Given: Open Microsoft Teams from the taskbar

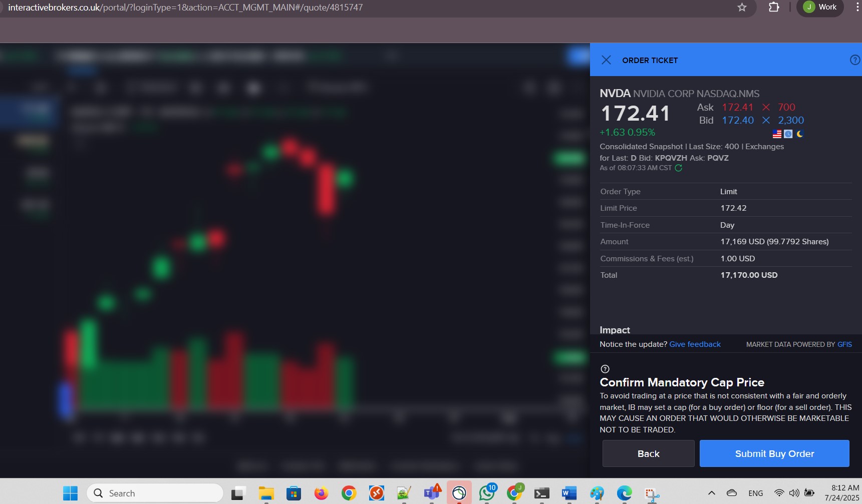Looking at the screenshot, I should click(432, 493).
